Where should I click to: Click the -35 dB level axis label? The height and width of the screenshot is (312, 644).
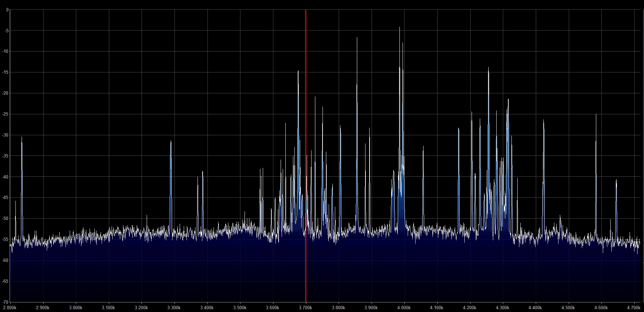click(5, 156)
